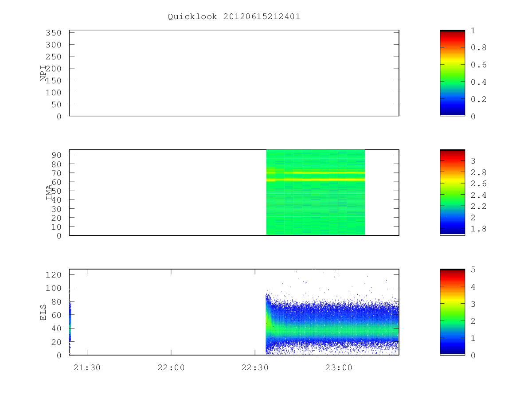Click the "2.8" label on IMA color bar

[x=479, y=172]
